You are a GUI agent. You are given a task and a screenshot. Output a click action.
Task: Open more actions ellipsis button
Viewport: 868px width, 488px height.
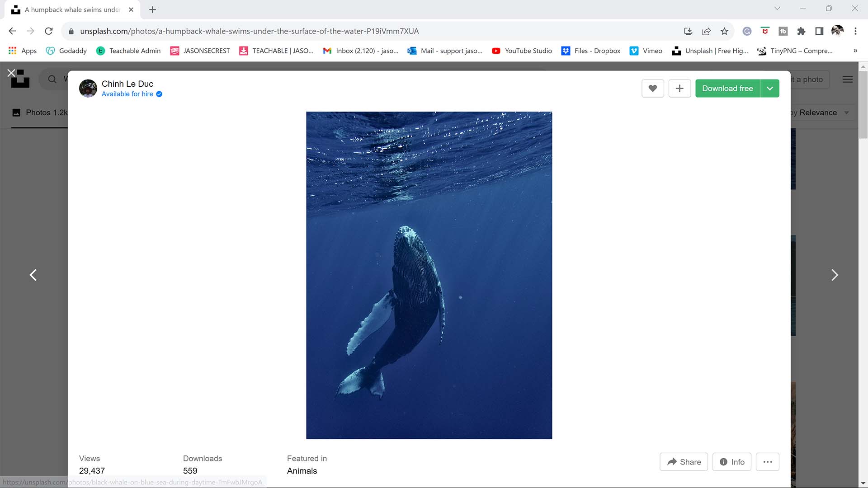click(768, 462)
